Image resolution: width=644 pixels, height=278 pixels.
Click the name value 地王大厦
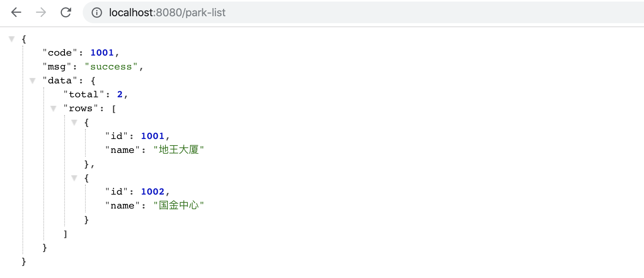[178, 150]
